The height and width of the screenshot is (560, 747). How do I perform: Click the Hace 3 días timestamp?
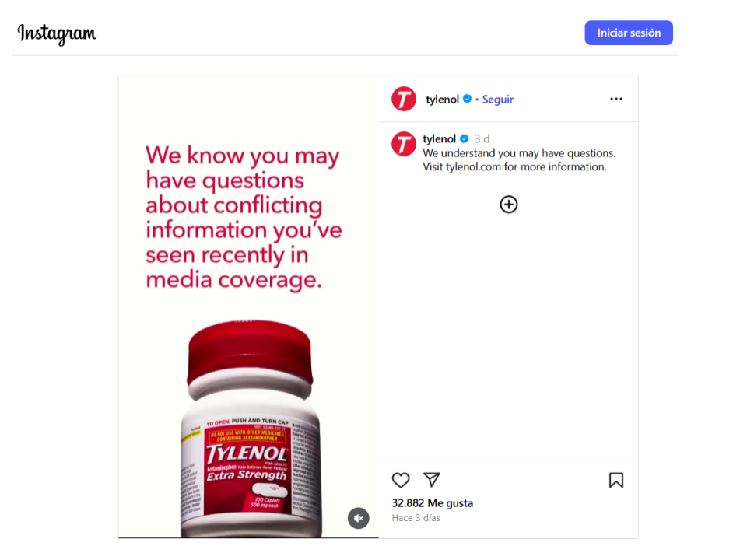point(416,518)
